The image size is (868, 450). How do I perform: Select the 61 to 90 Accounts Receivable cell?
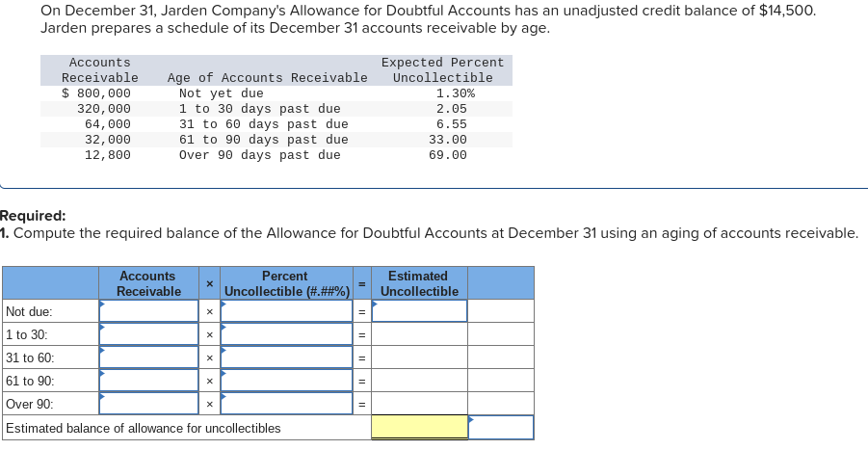click(x=149, y=381)
